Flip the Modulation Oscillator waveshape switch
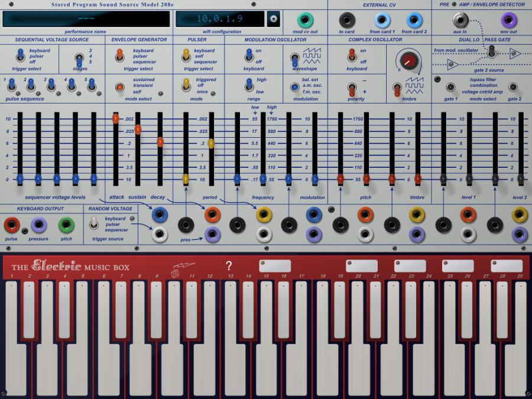 [x=294, y=60]
